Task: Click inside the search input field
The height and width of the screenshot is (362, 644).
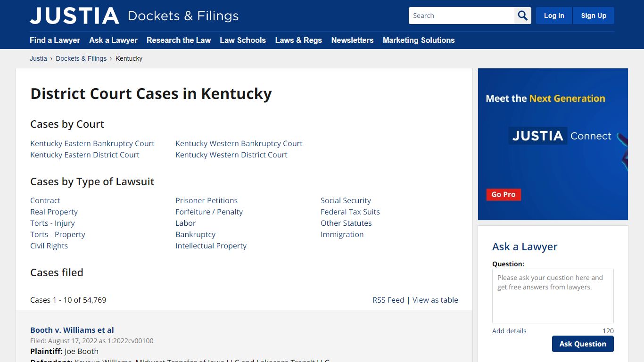Action: [x=460, y=15]
